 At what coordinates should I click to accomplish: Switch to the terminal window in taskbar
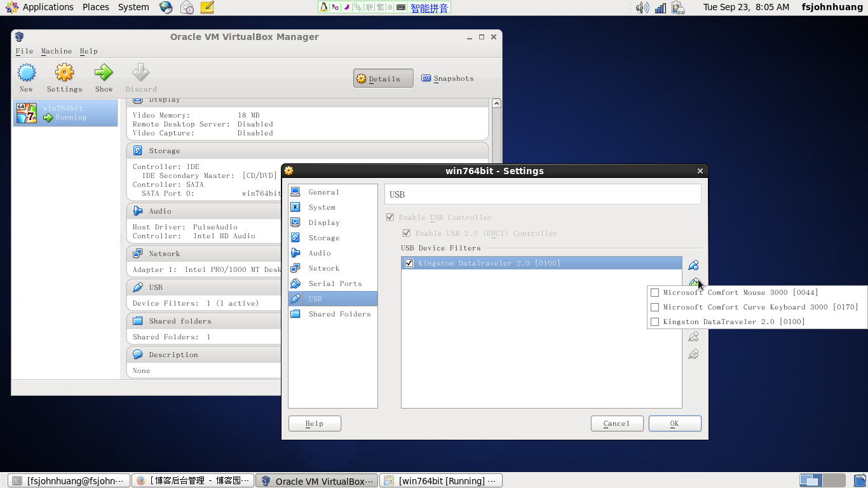(x=70, y=481)
